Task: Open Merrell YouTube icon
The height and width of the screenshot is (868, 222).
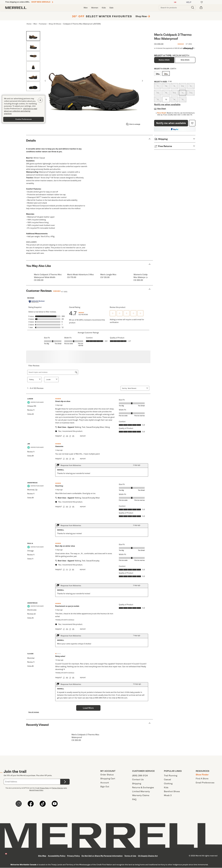Action: [54, 804]
